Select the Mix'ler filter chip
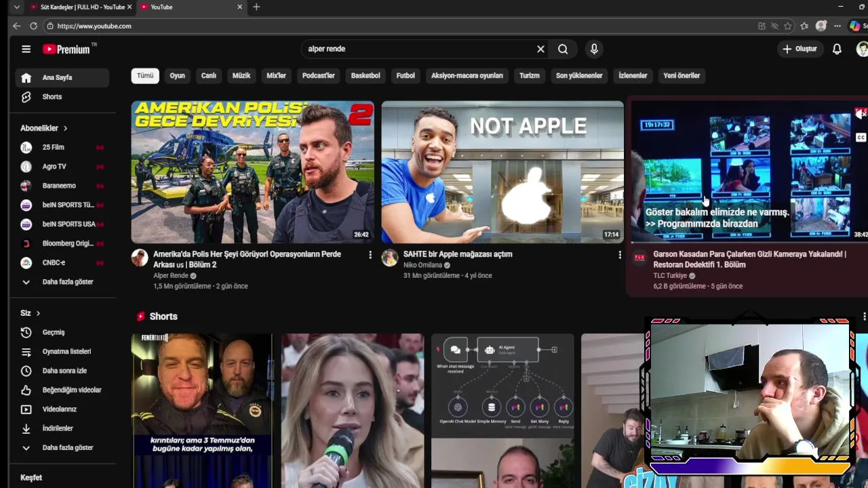The width and height of the screenshot is (868, 488). [276, 75]
